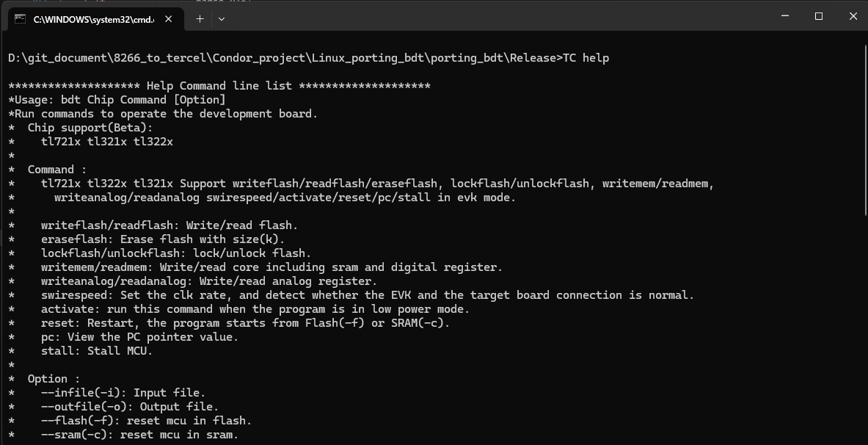The width and height of the screenshot is (868, 445).
Task: Click the "eraseflash: Erase flash" help line
Action: point(162,239)
